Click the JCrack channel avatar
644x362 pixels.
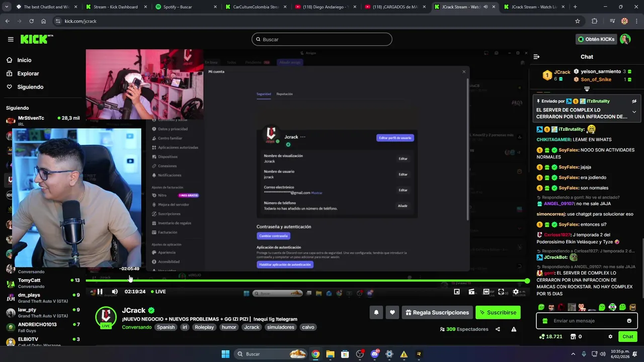[106, 317]
